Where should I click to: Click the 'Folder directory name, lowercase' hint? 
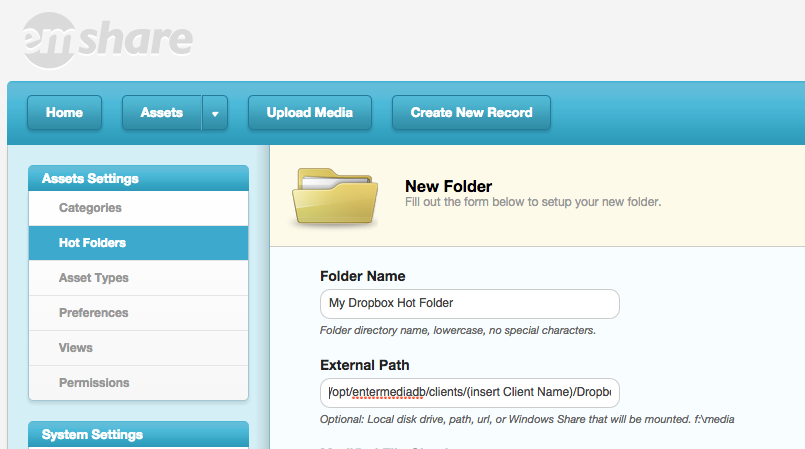tap(457, 330)
